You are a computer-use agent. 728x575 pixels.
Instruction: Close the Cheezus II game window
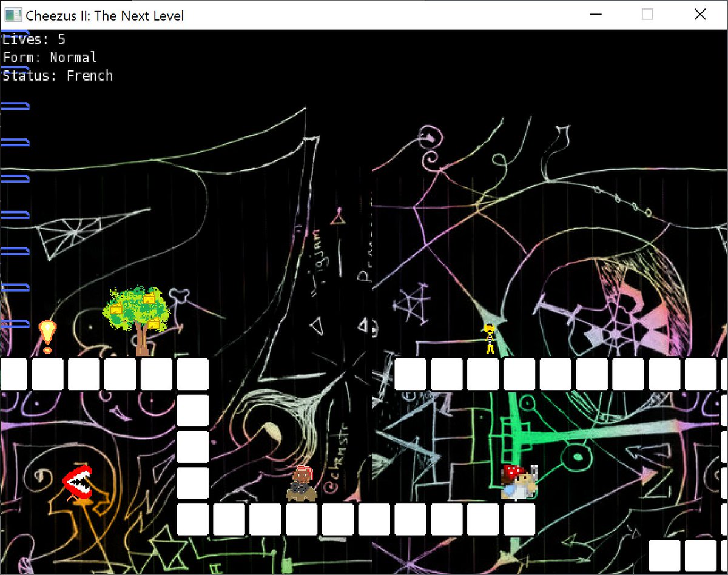coord(700,15)
